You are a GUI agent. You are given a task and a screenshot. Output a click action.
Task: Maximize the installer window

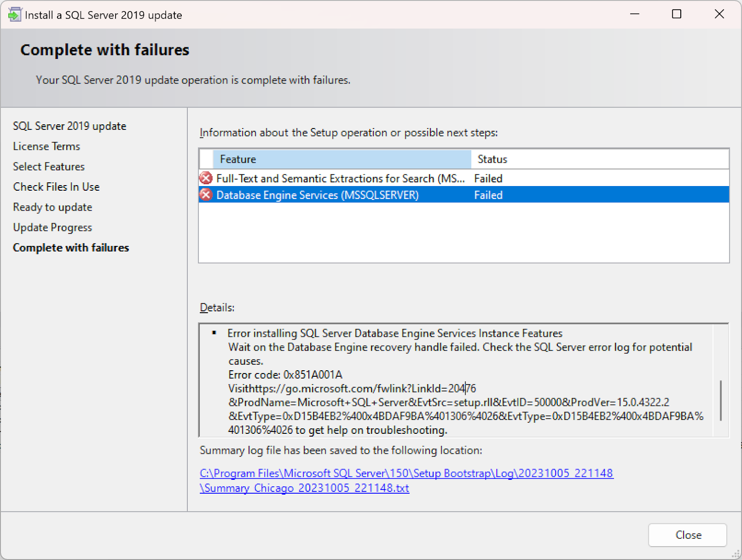click(677, 14)
